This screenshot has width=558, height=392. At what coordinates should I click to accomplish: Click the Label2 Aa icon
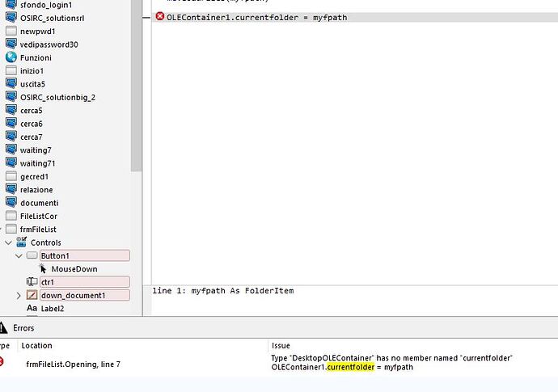[32, 308]
